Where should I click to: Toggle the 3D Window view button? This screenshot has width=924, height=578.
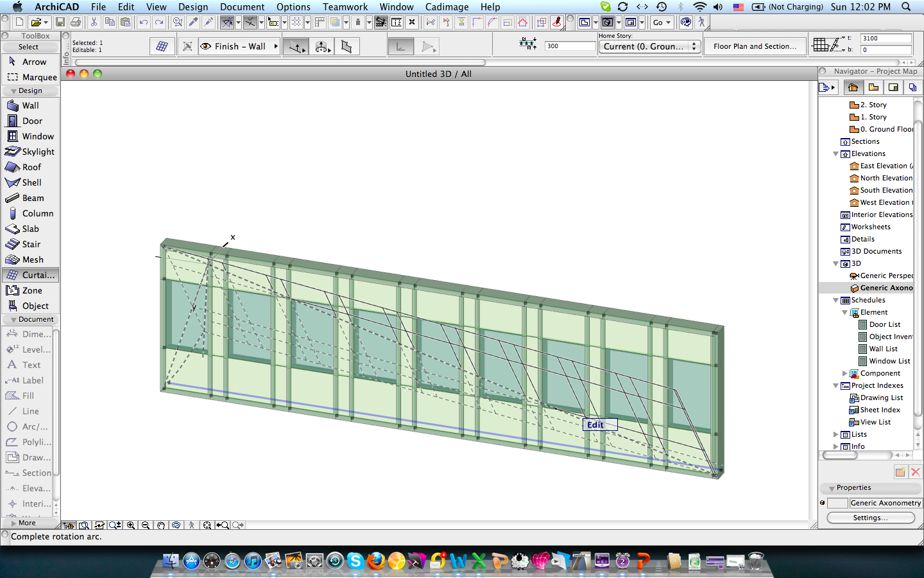tap(606, 22)
